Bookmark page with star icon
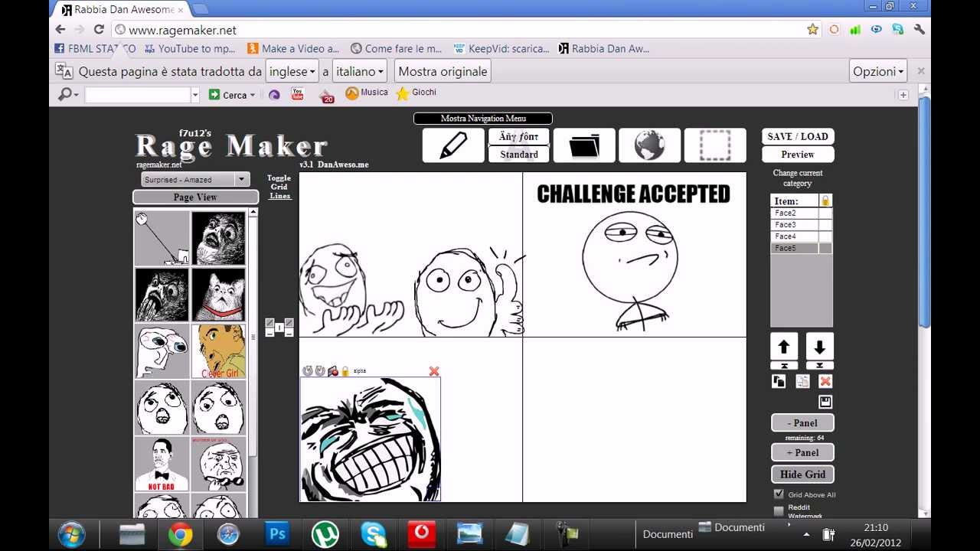 (812, 30)
